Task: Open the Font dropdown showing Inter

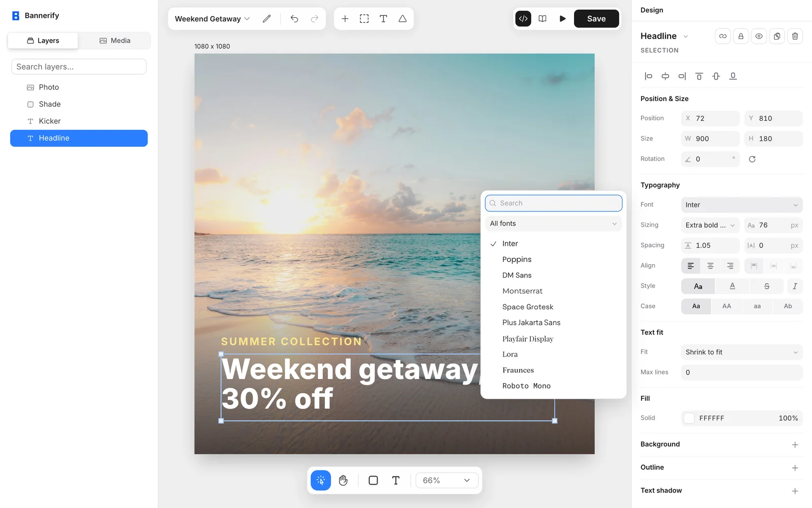Action: [742, 205]
